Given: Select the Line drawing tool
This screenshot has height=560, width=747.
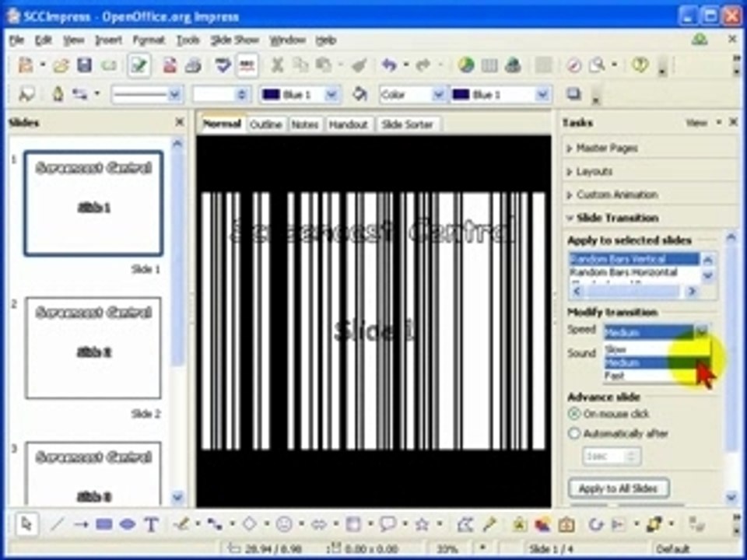Looking at the screenshot, I should (x=57, y=524).
